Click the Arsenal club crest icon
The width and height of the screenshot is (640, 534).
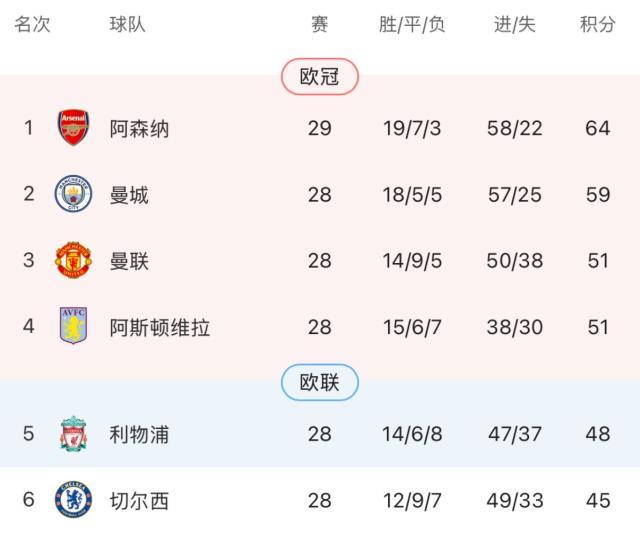(x=73, y=128)
